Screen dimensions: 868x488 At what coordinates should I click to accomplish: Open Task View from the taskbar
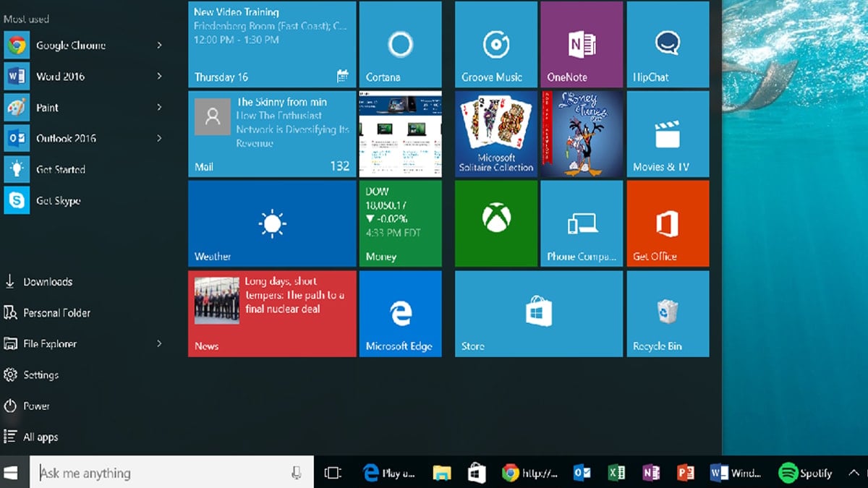tap(333, 473)
